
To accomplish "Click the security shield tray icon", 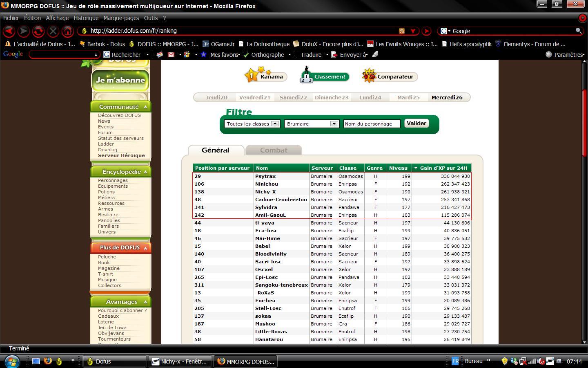I will point(505,361).
